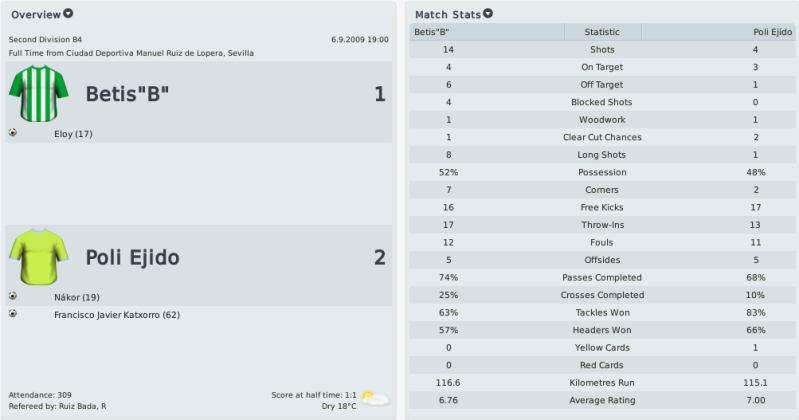The height and width of the screenshot is (420, 799).
Task: Select the Average Rating row
Action: [603, 400]
